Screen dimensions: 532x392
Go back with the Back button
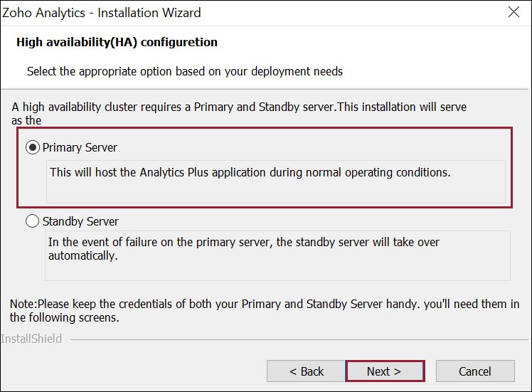click(x=306, y=371)
